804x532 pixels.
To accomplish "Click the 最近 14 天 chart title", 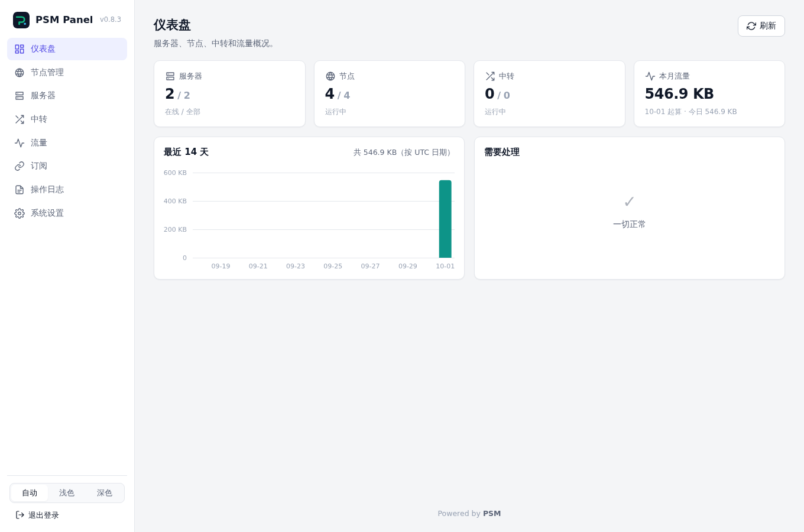I will tap(186, 152).
